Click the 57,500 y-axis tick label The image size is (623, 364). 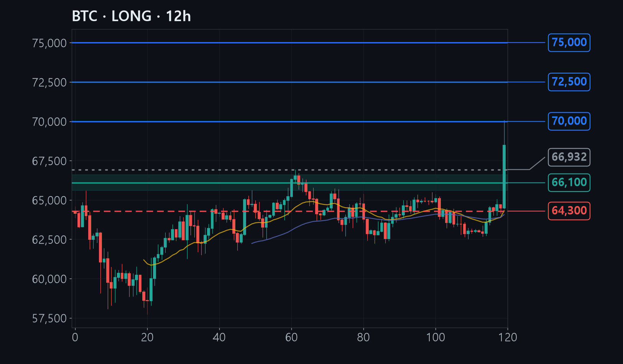tap(49, 318)
